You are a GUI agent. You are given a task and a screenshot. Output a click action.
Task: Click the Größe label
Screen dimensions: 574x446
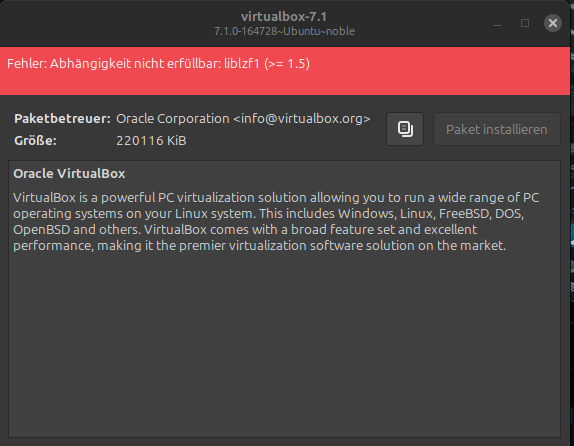pos(36,141)
